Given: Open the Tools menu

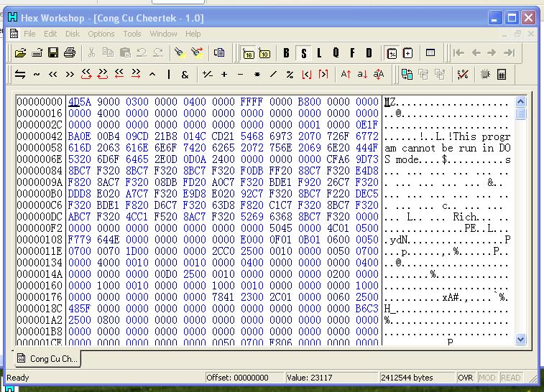Looking at the screenshot, I should pyautogui.click(x=132, y=34).
